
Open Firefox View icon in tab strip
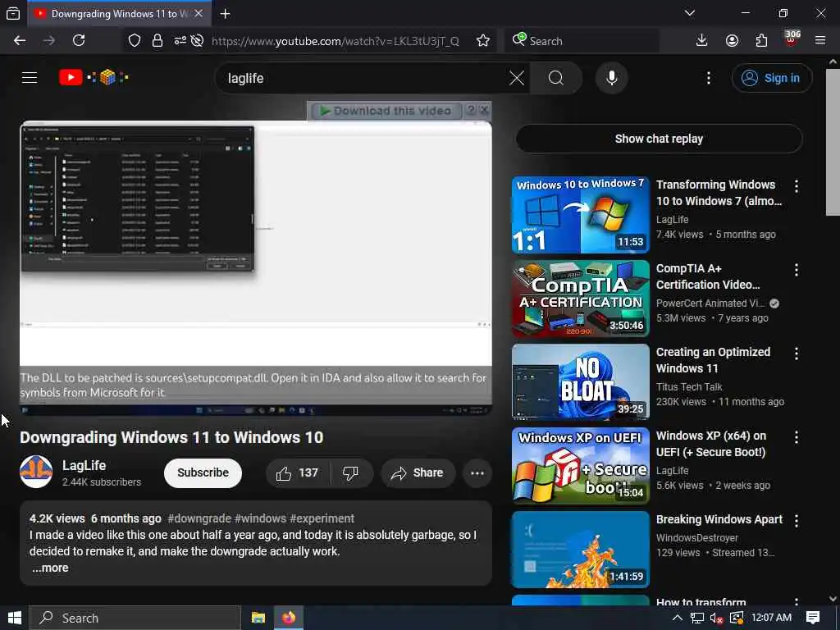13,13
